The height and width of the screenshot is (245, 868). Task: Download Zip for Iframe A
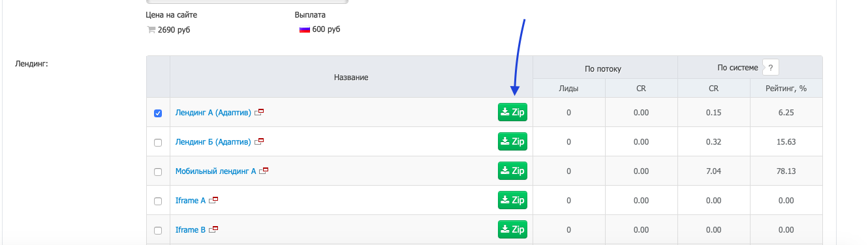(512, 200)
